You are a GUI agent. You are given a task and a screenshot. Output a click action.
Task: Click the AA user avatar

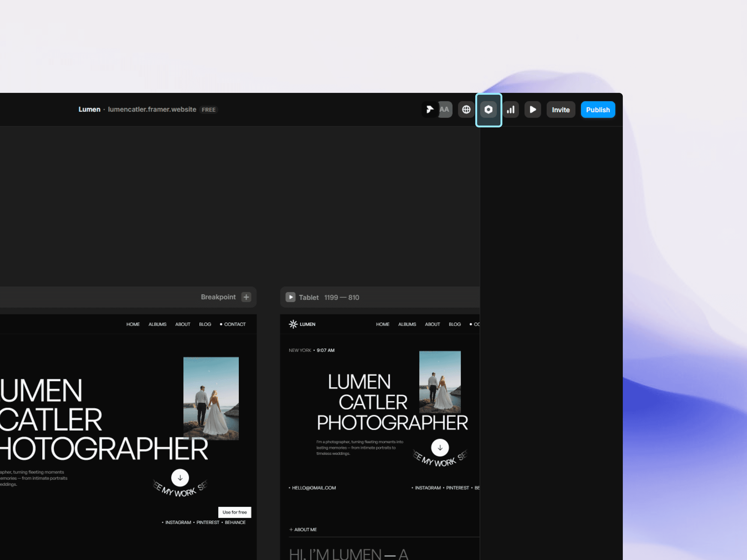click(445, 110)
